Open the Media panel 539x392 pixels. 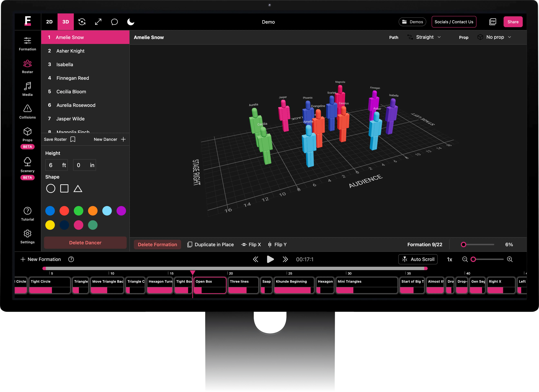click(x=27, y=89)
